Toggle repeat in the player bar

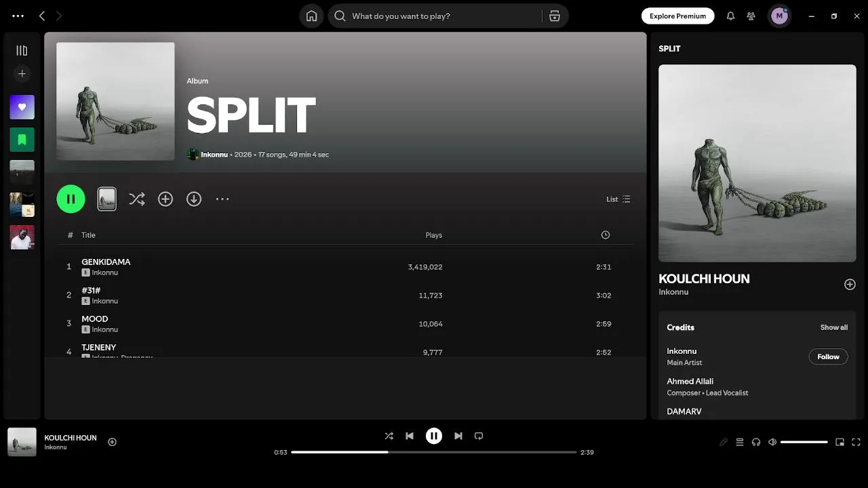[479, 436]
